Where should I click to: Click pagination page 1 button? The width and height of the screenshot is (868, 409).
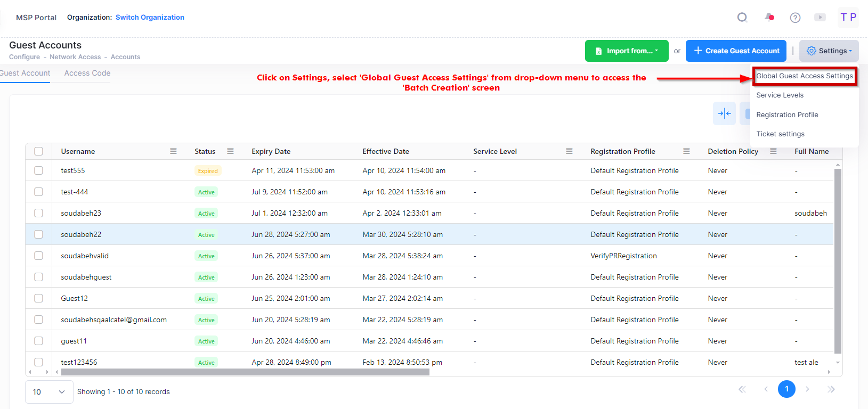pos(786,389)
